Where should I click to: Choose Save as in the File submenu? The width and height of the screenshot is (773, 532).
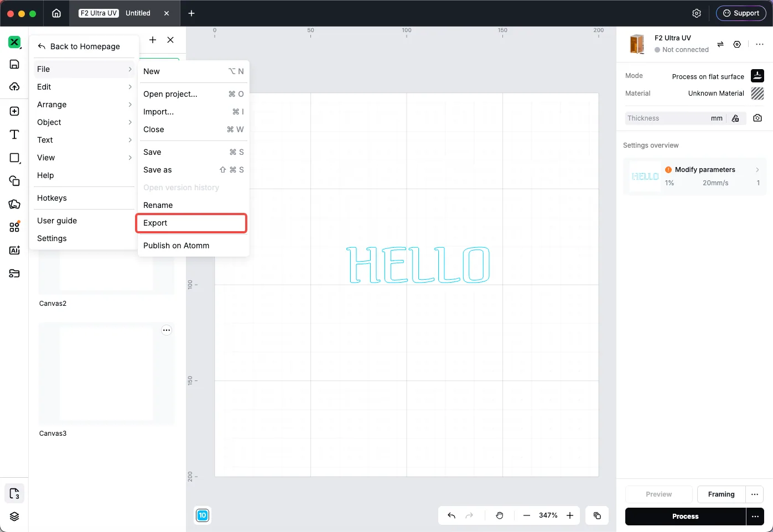click(x=193, y=170)
